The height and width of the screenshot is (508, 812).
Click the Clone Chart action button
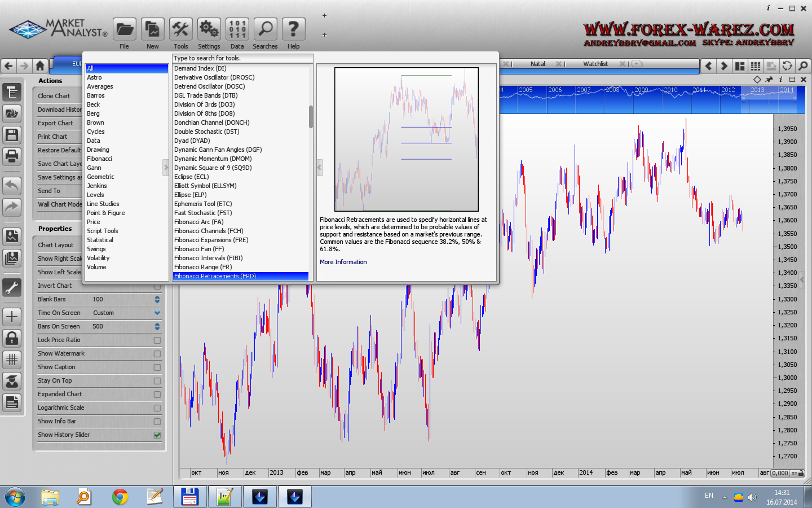[x=54, y=96]
